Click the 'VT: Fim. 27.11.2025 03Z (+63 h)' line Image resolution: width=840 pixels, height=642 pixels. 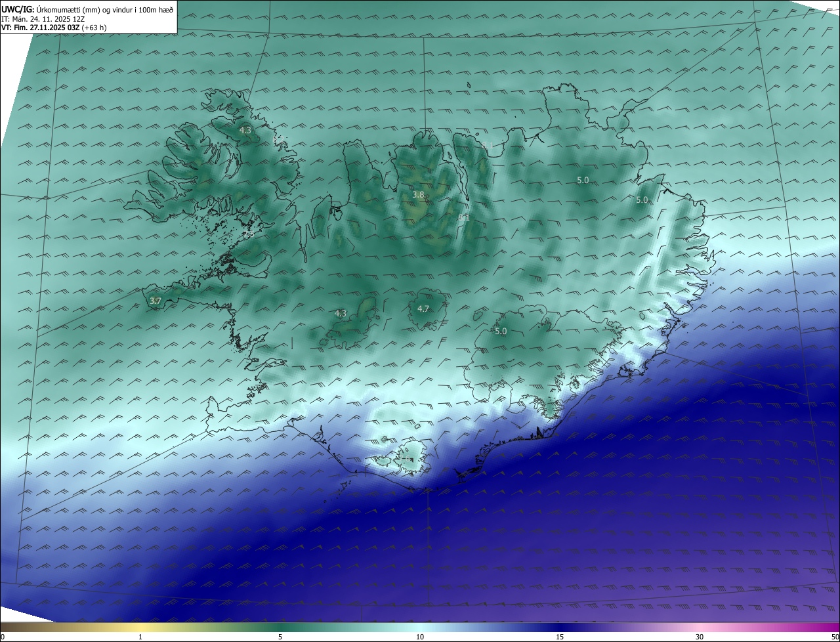(54, 28)
